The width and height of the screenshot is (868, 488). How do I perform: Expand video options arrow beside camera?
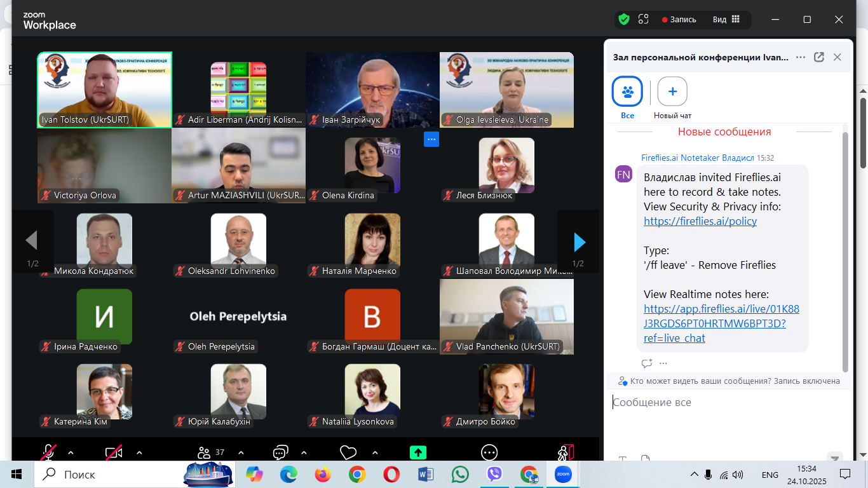tap(139, 453)
